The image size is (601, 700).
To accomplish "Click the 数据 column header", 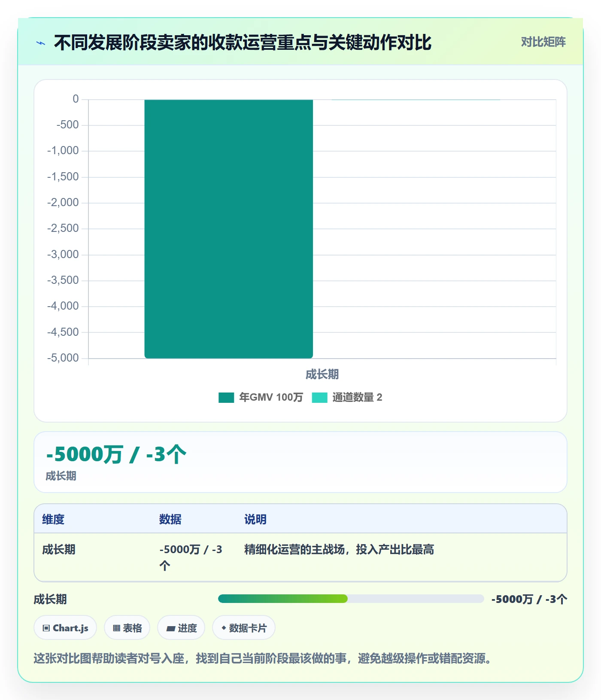I will [x=170, y=519].
